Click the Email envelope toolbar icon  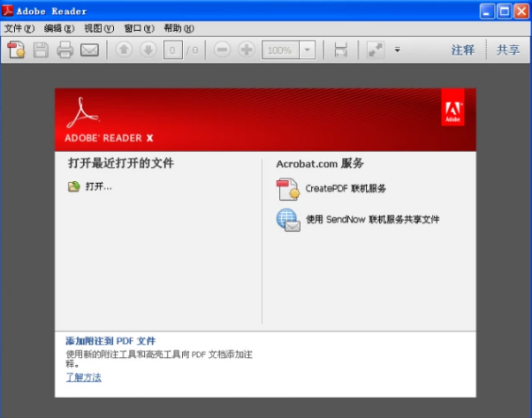[89, 49]
